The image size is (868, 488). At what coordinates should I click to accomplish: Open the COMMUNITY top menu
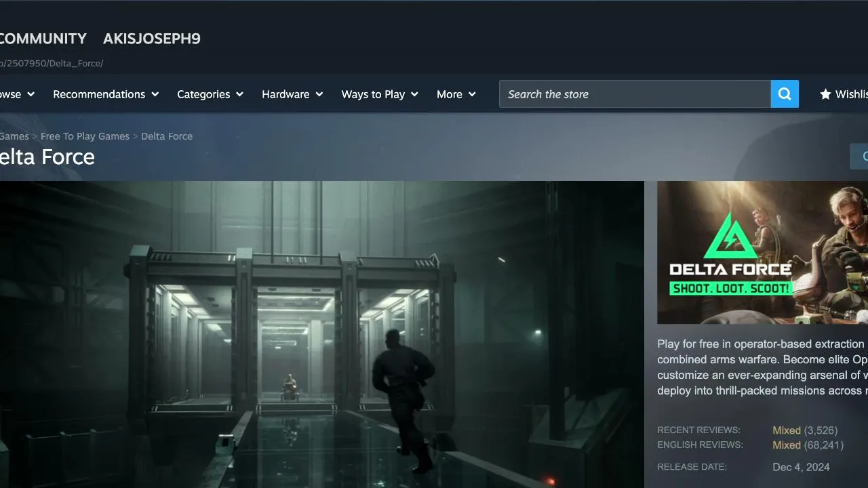[43, 39]
